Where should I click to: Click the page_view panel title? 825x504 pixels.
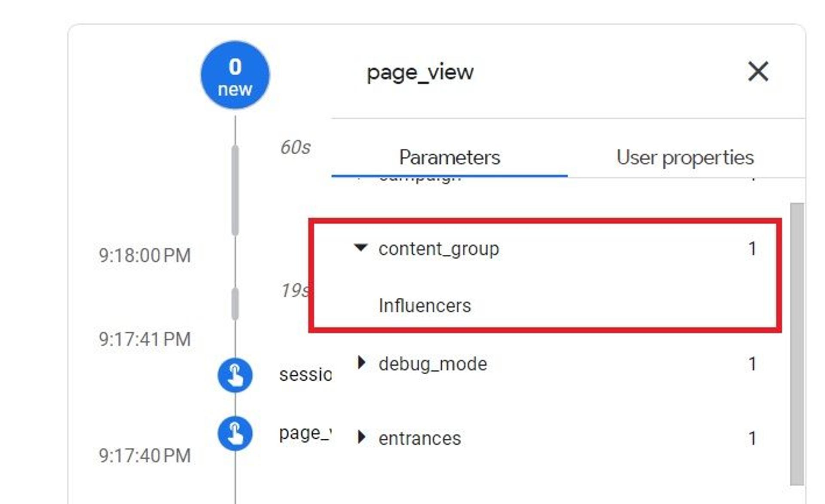point(420,72)
